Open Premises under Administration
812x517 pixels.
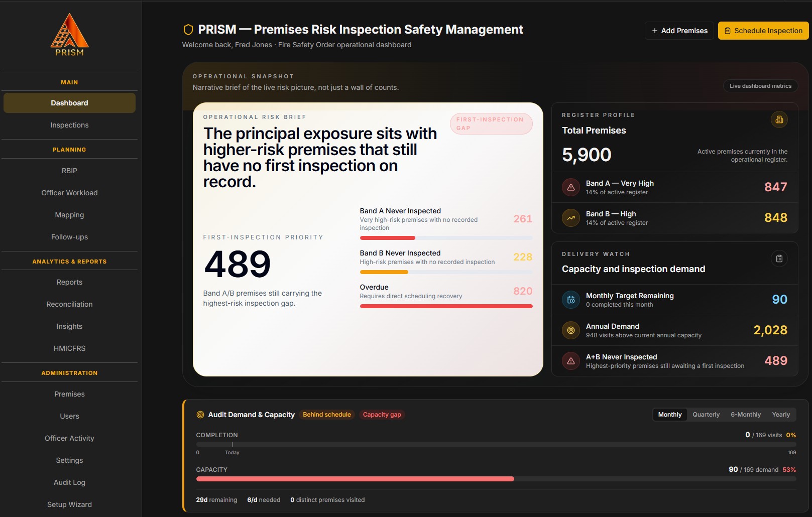[69, 394]
